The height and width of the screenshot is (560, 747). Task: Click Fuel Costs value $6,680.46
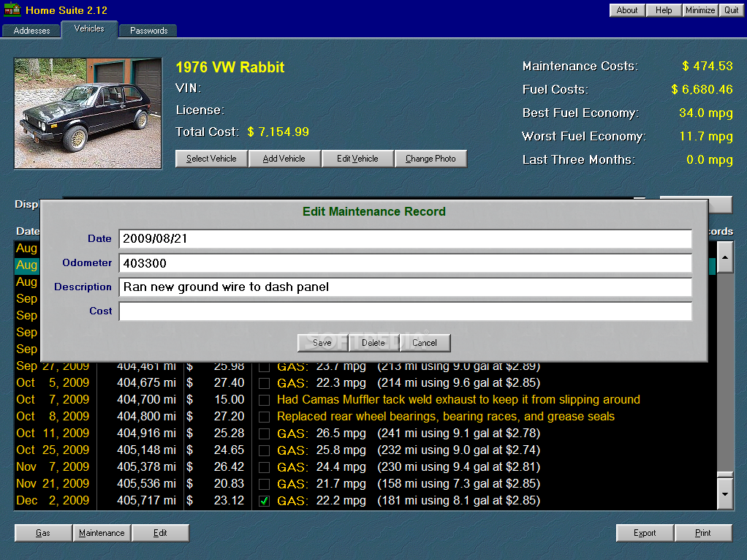pos(702,89)
